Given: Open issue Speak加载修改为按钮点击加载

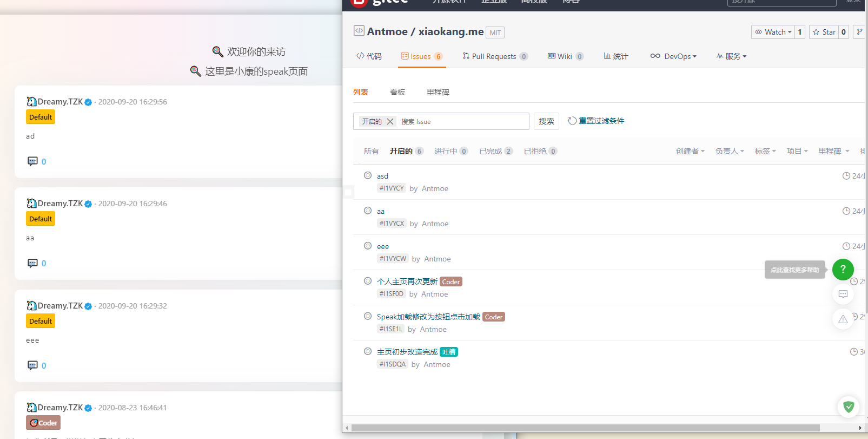Looking at the screenshot, I should click(428, 317).
